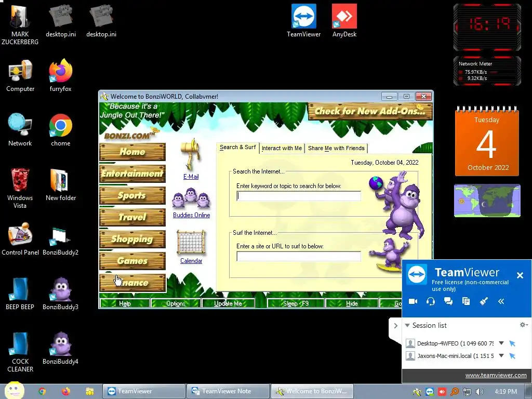Click the 4:19 PM taskbar clock
This screenshot has height=399, width=532.
pyautogui.click(x=506, y=392)
